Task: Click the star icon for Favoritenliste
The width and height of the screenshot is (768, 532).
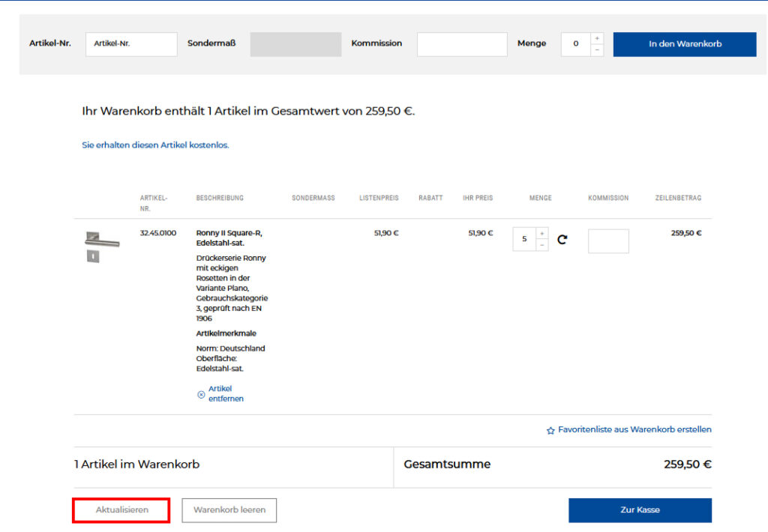Action: coord(550,431)
